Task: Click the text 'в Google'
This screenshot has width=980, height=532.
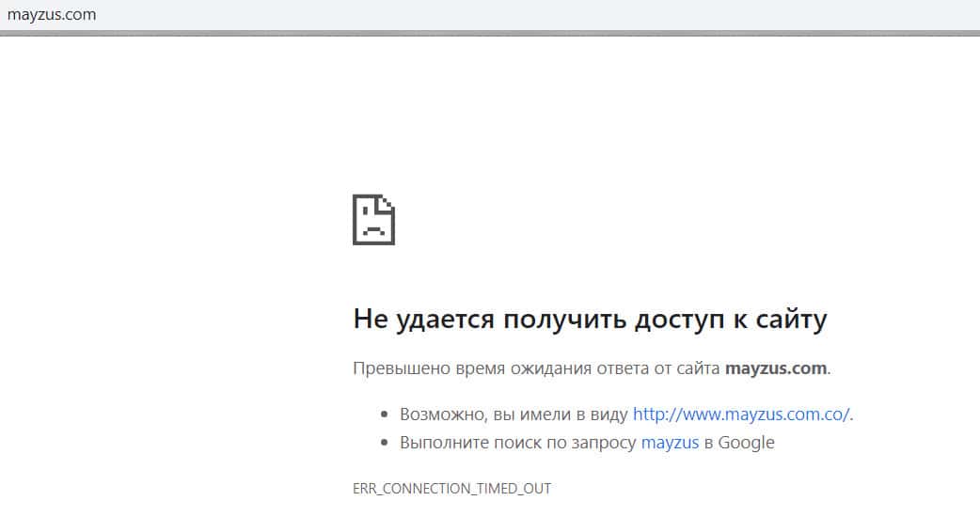Action: click(739, 443)
